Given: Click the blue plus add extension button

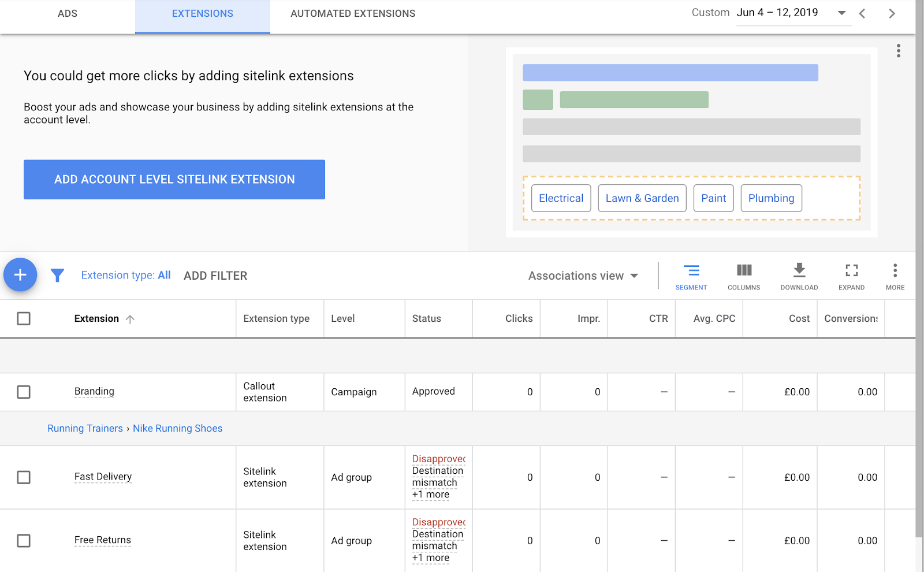Looking at the screenshot, I should point(20,275).
